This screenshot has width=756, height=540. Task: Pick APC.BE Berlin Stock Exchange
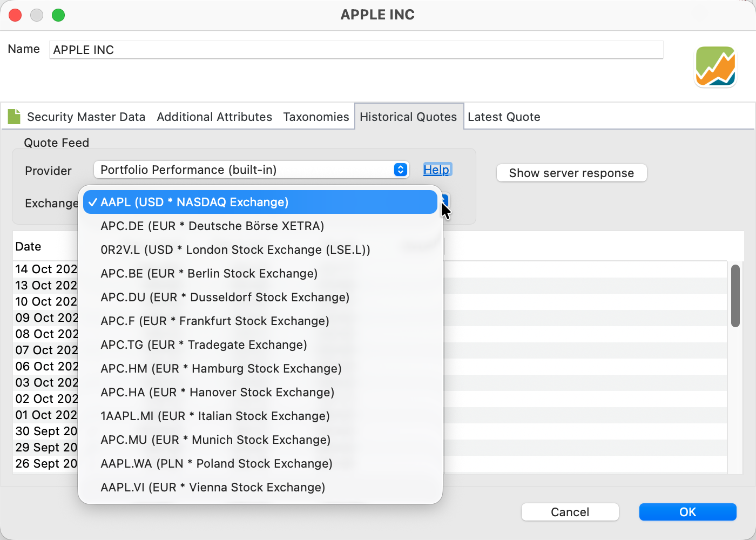point(208,273)
